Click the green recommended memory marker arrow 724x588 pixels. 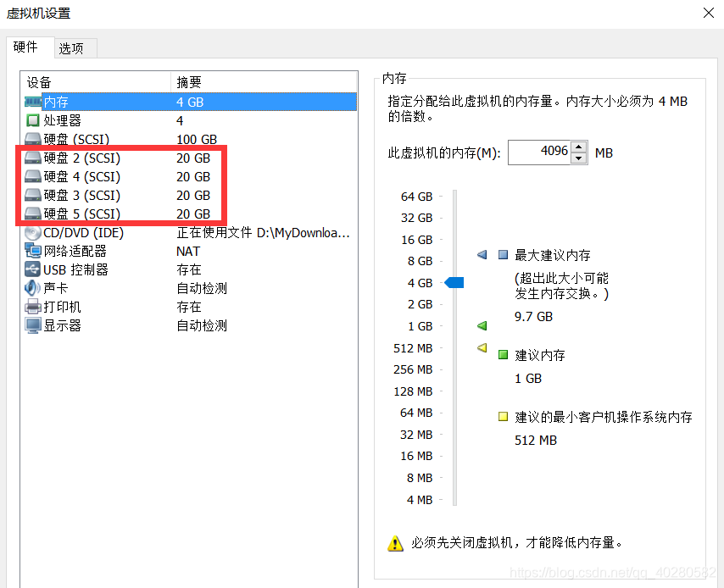[482, 326]
